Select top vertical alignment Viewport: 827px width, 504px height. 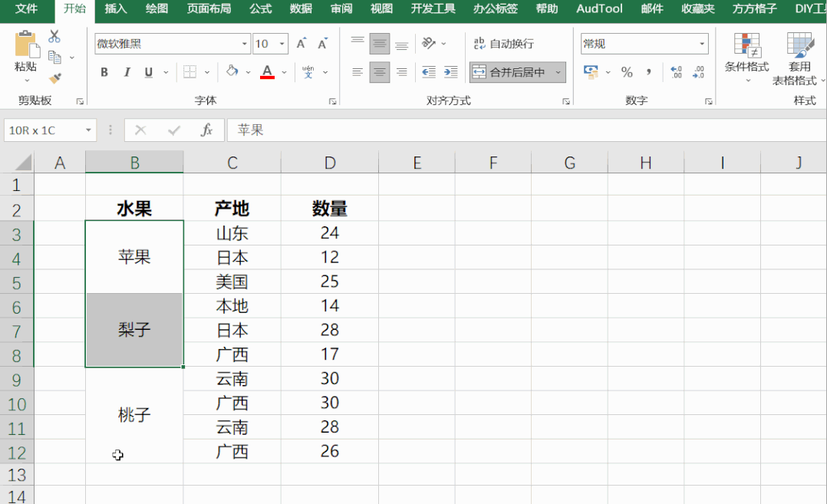click(x=357, y=43)
